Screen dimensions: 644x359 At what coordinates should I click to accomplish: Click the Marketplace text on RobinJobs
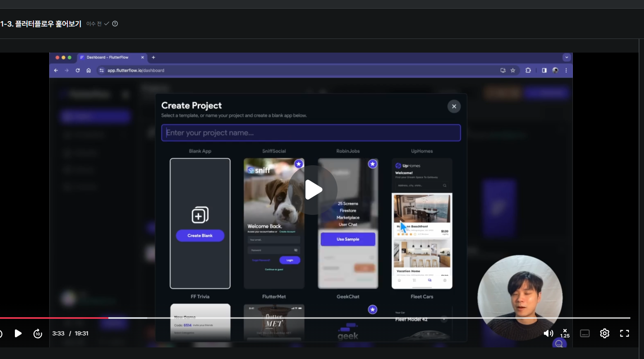pyautogui.click(x=348, y=218)
